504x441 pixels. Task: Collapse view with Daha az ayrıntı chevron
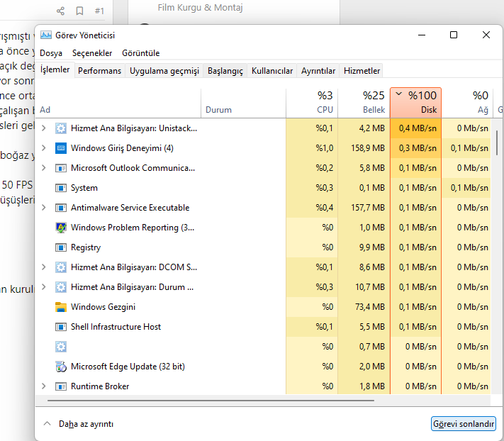(x=47, y=424)
